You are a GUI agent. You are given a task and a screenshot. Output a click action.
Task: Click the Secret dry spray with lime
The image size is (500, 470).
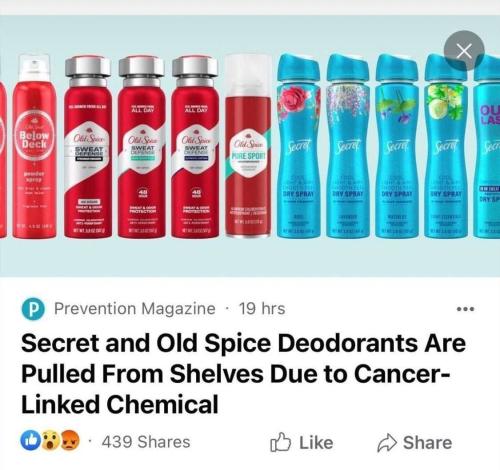pos(446,146)
